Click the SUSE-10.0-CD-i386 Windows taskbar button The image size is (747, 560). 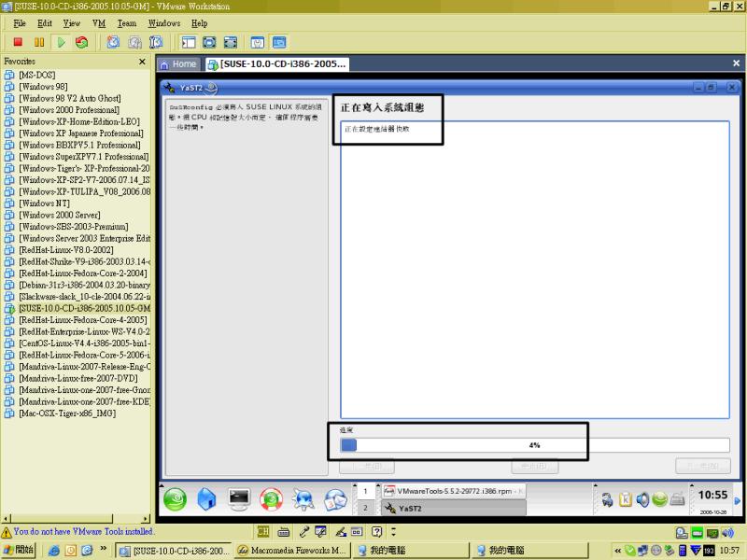(x=174, y=551)
